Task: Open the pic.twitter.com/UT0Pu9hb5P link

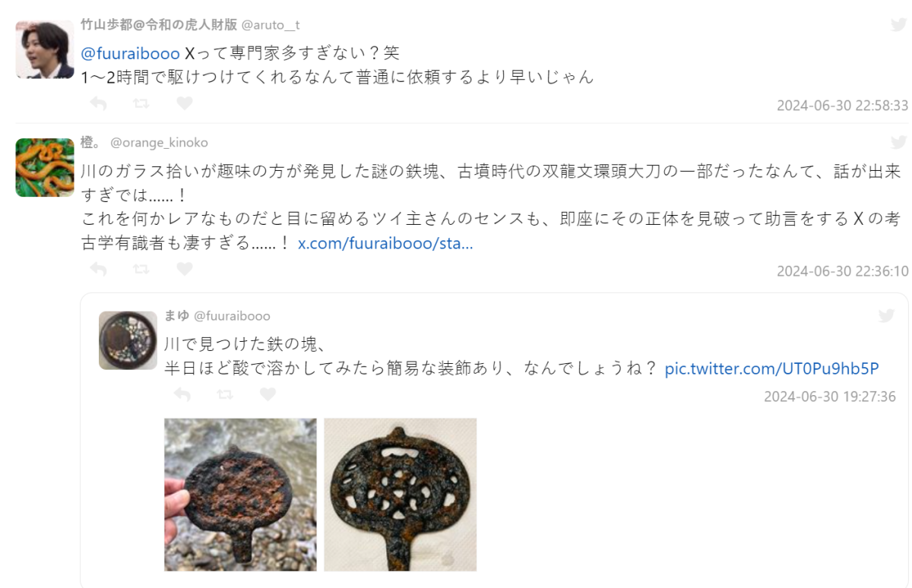Action: coord(771,368)
